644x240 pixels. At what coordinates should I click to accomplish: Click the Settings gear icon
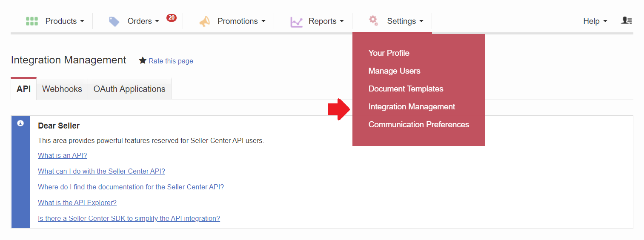(x=373, y=20)
